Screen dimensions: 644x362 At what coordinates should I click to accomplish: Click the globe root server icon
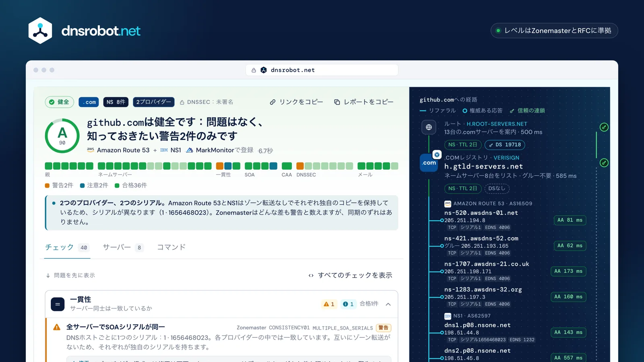[429, 127]
